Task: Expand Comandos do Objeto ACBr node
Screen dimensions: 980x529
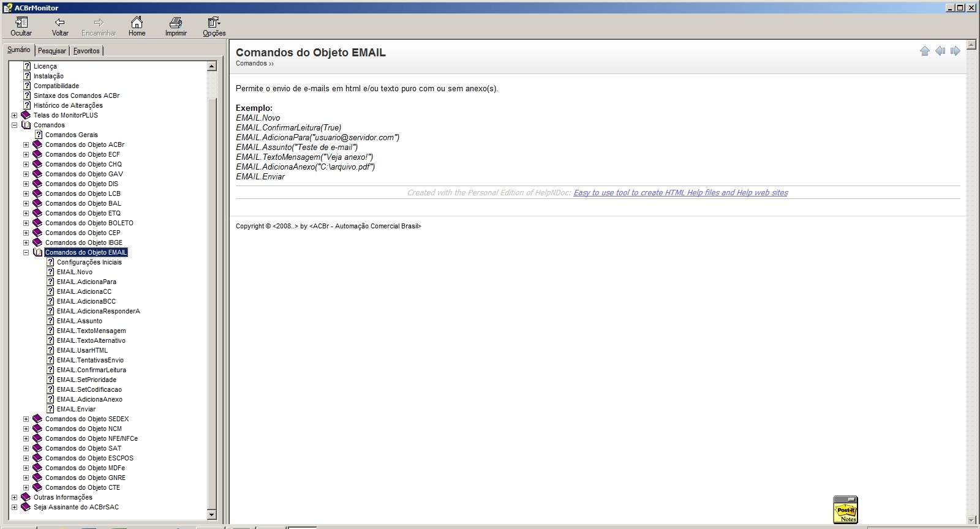Action: pos(26,144)
